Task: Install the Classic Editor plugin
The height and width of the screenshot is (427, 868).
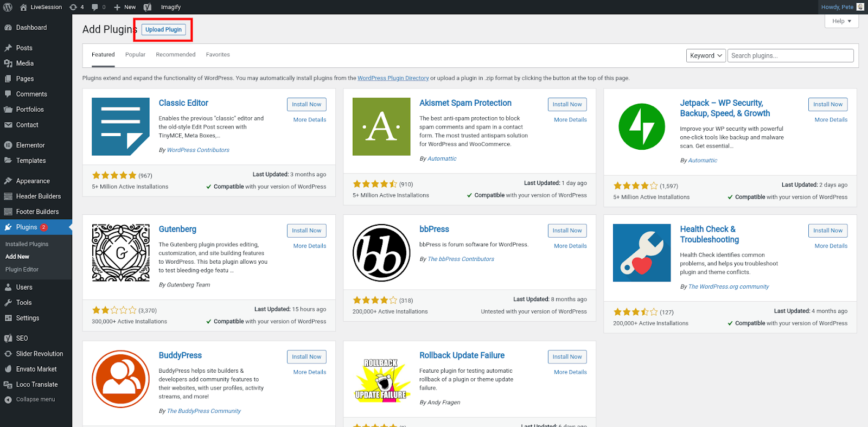Action: tap(307, 104)
